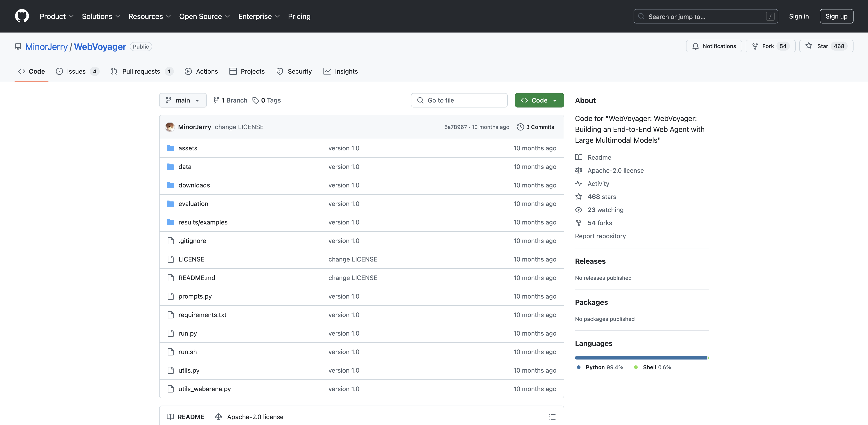This screenshot has height=425, width=868.
Task: Open commit hash 5a78967
Action: [455, 127]
